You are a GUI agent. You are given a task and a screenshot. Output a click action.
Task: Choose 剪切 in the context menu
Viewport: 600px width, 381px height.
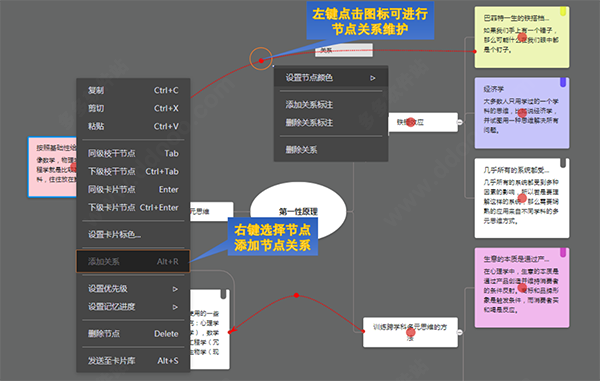(x=133, y=108)
